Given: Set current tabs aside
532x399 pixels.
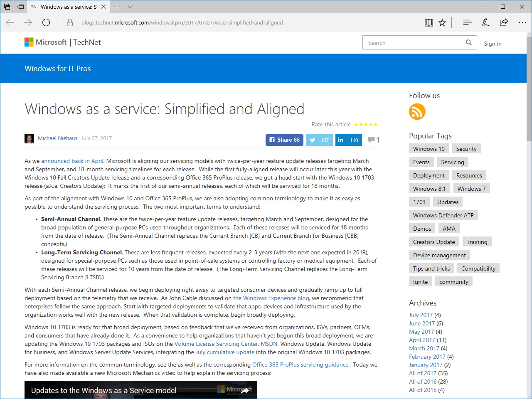Looking at the screenshot, I should (x=20, y=7).
